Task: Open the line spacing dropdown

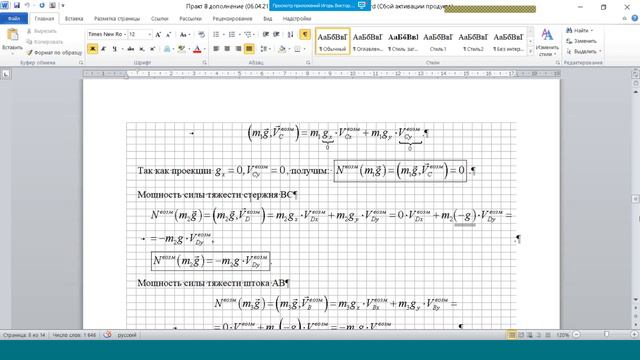Action: (266, 49)
